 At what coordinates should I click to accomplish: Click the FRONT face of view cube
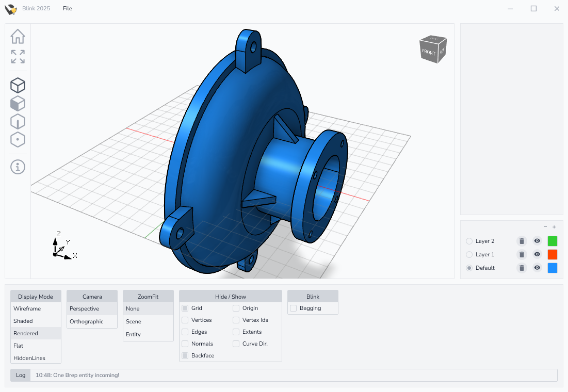point(429,52)
